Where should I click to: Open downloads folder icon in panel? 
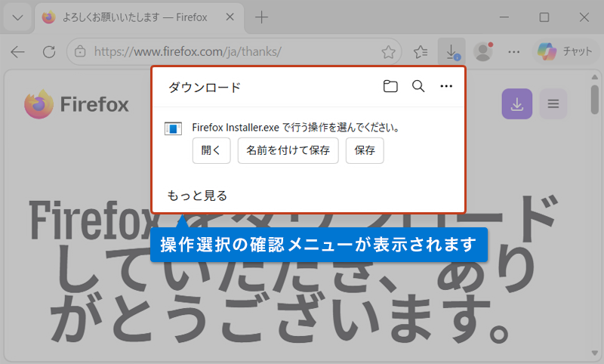tap(390, 86)
